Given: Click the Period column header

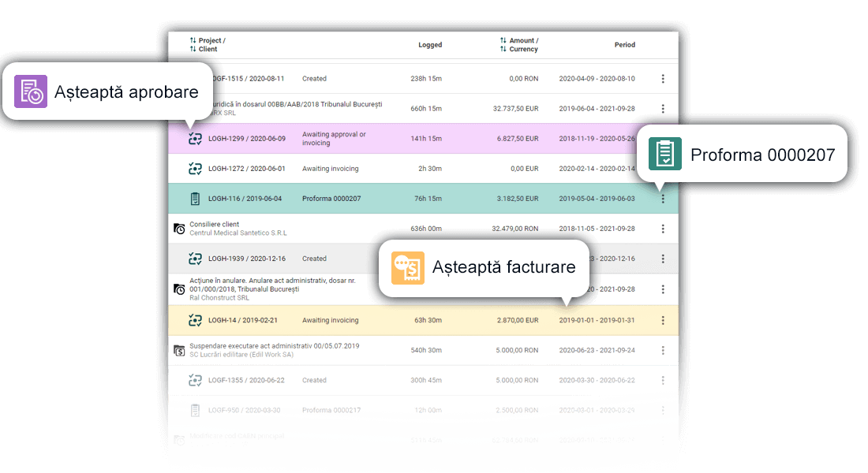Looking at the screenshot, I should 624,45.
